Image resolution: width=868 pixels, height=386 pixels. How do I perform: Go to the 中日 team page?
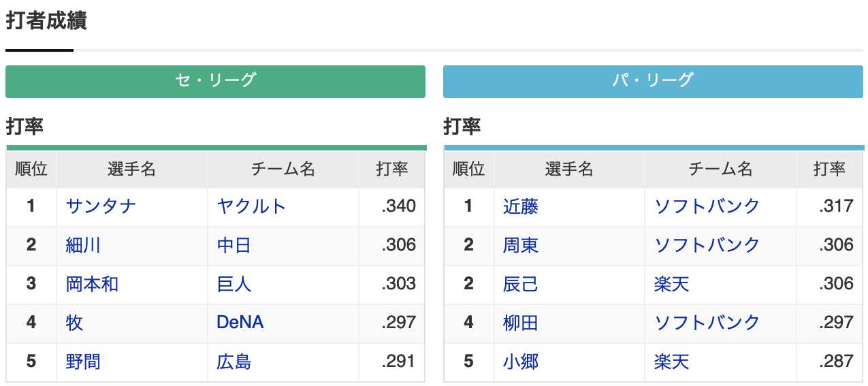[x=234, y=245]
